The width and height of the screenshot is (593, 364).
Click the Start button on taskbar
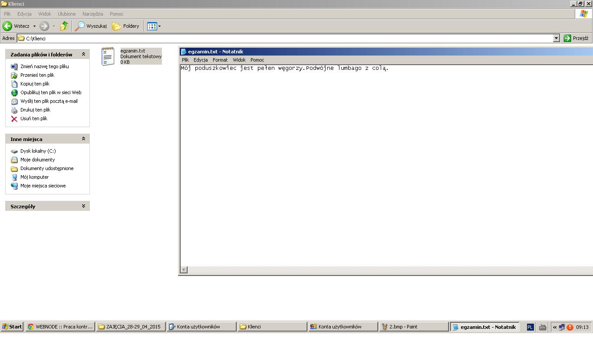tap(12, 327)
